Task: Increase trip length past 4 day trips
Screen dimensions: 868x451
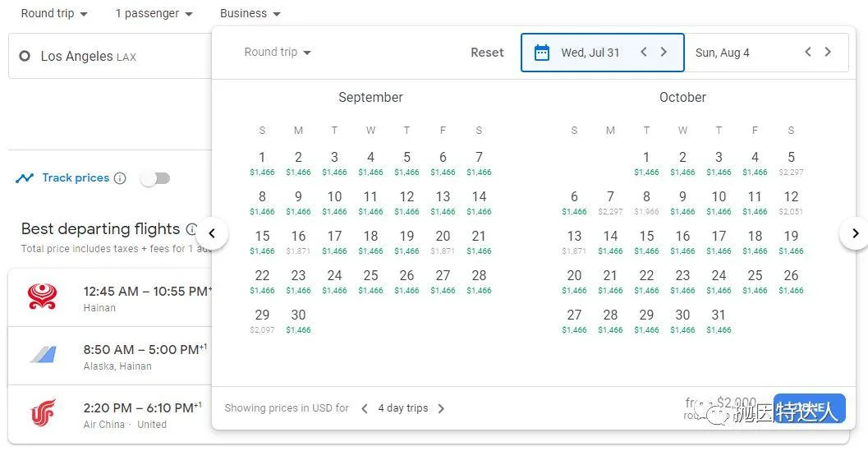Action: 441,408
